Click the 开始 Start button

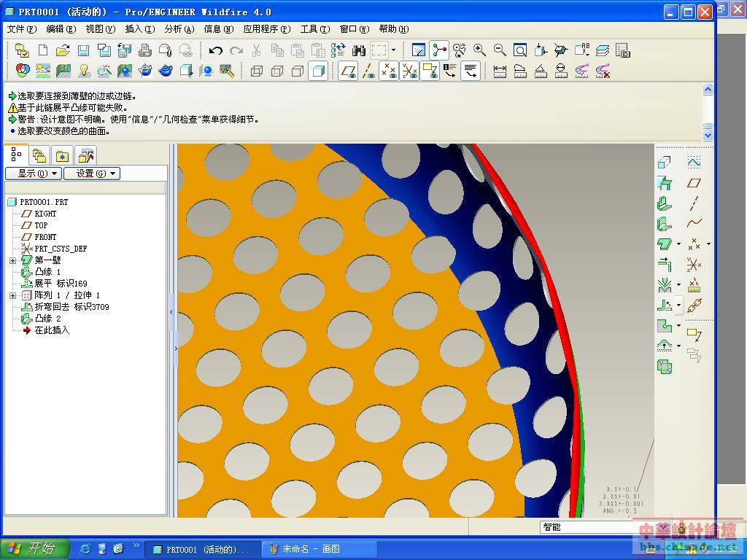point(34,548)
